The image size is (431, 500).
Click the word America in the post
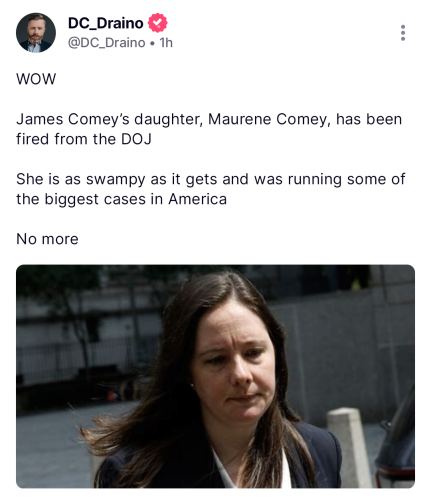[x=197, y=199]
